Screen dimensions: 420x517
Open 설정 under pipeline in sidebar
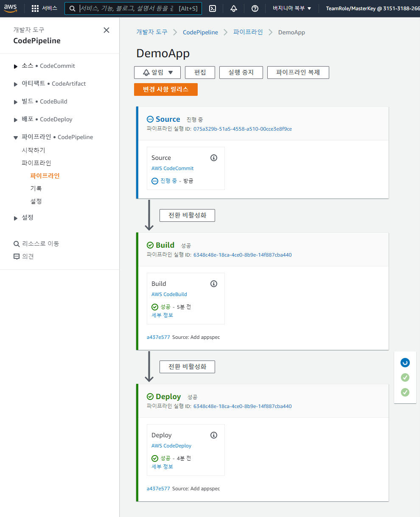pyautogui.click(x=36, y=201)
